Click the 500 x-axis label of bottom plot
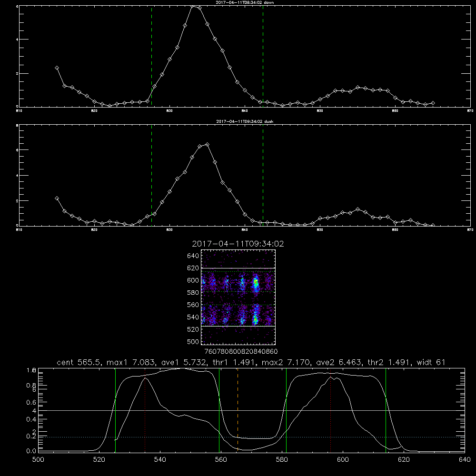Viewport: 476px width, 476px height. [38, 460]
